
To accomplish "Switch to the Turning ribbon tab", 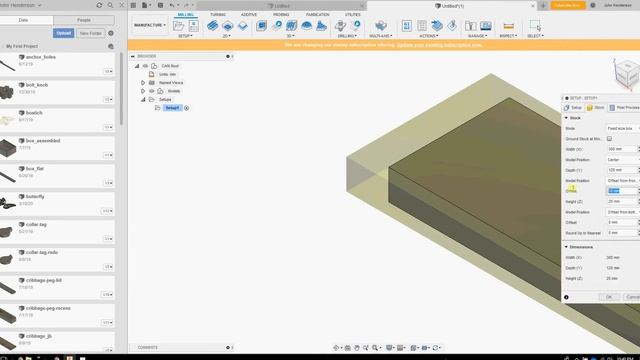I will point(218,15).
